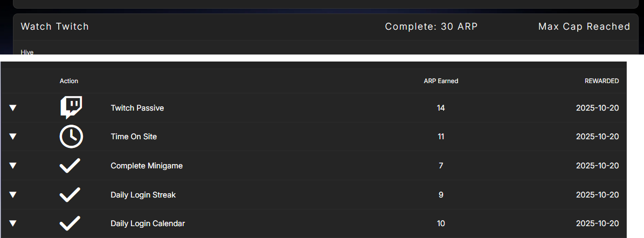Select the Twitch Passive action label
Screen dimensions: 644x238
tap(137, 108)
